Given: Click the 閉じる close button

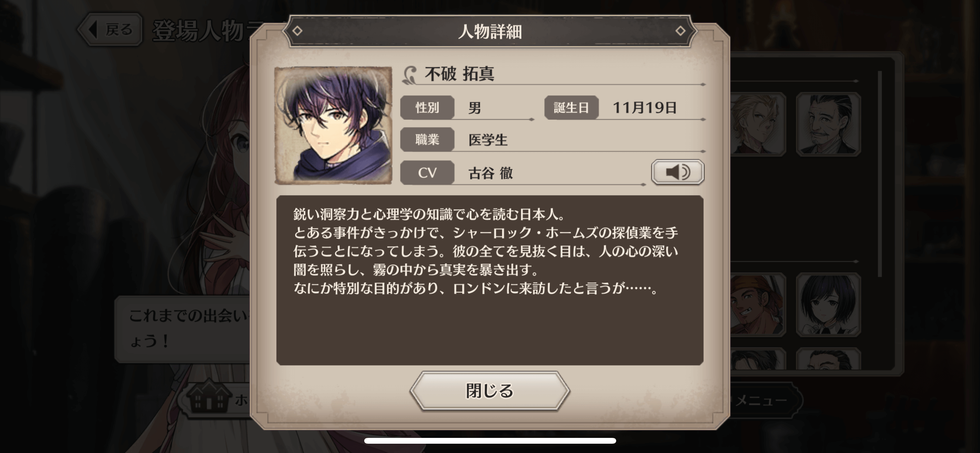Looking at the screenshot, I should pyautogui.click(x=490, y=390).
